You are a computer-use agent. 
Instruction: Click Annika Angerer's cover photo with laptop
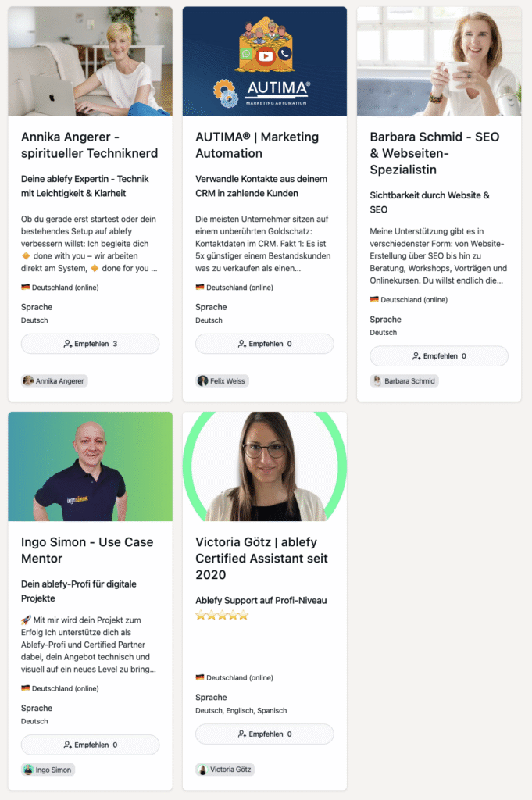click(x=91, y=61)
